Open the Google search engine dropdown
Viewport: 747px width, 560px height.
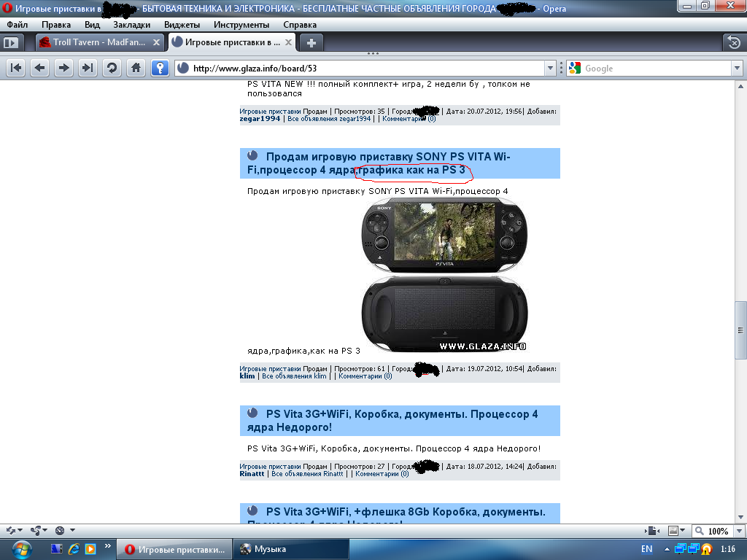point(575,69)
